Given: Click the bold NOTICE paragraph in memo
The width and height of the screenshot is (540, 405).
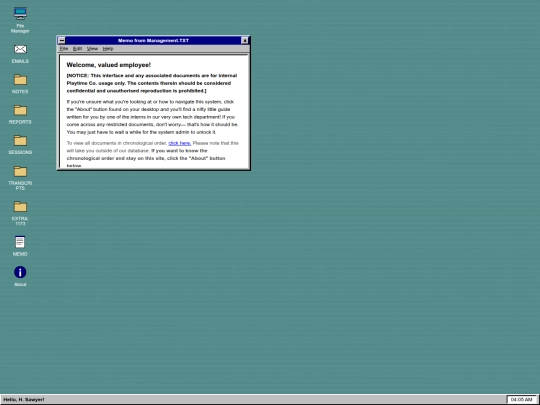Looking at the screenshot, I should click(152, 83).
